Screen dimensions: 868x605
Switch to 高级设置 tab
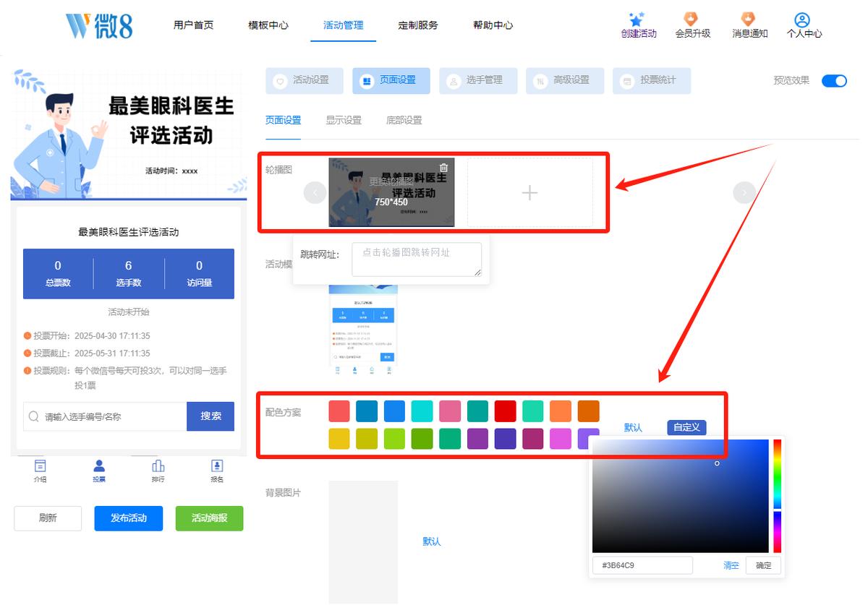565,81
